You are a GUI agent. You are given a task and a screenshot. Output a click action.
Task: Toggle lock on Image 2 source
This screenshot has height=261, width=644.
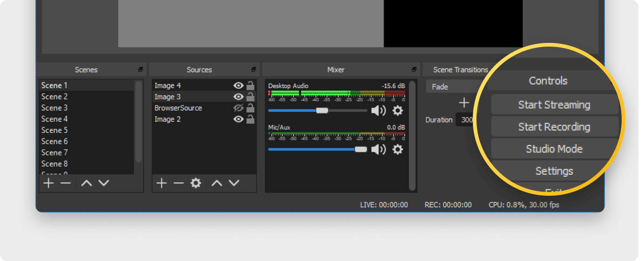click(250, 119)
